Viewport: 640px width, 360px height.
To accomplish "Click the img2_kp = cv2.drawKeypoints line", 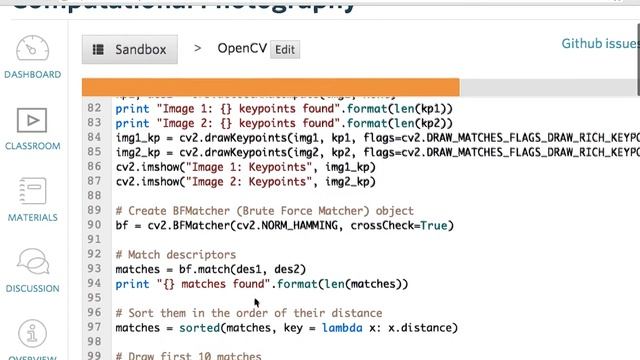I will tap(378, 153).
